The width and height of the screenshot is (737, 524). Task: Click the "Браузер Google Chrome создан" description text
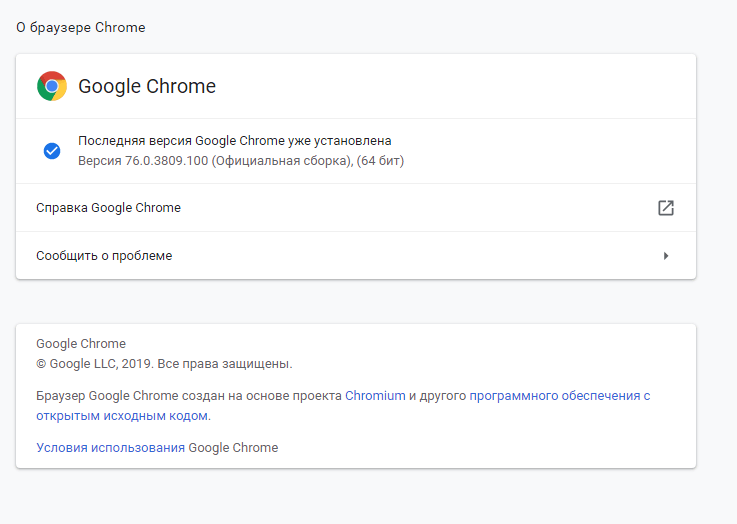[130, 396]
